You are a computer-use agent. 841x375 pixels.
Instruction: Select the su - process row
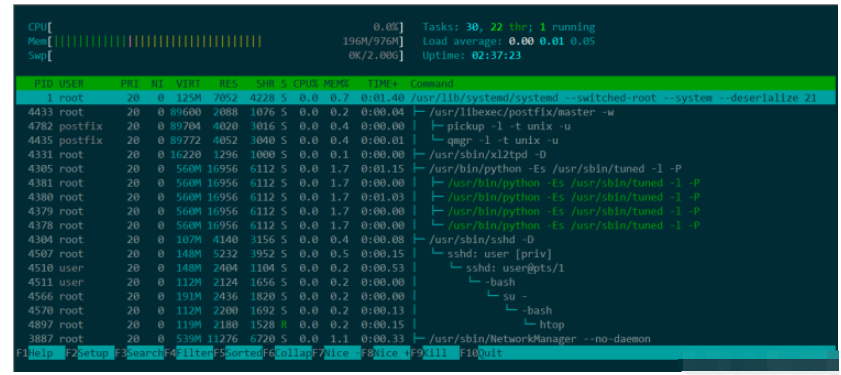click(426, 296)
